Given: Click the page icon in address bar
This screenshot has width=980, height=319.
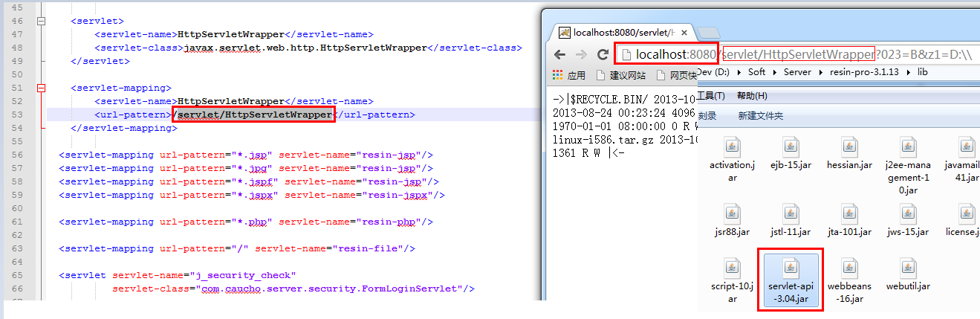Looking at the screenshot, I should point(626,54).
